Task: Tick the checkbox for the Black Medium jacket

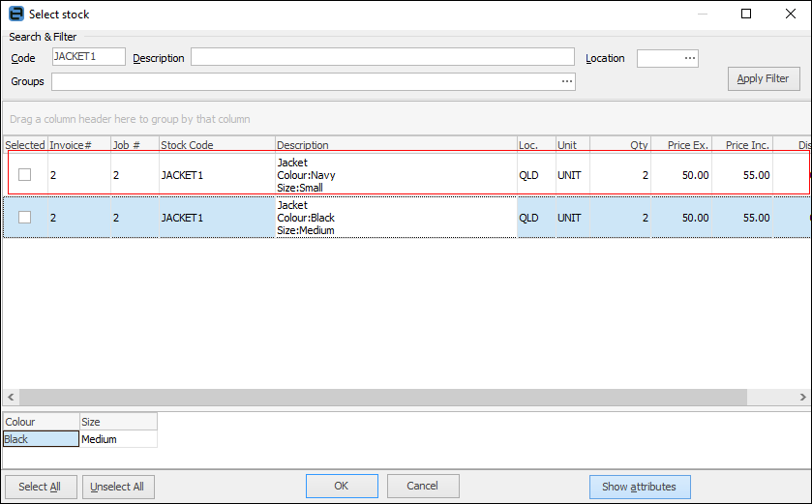Action: [24, 218]
